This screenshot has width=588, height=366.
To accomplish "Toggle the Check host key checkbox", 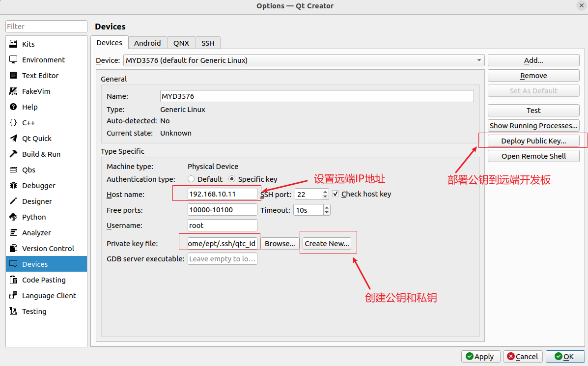I will (336, 194).
